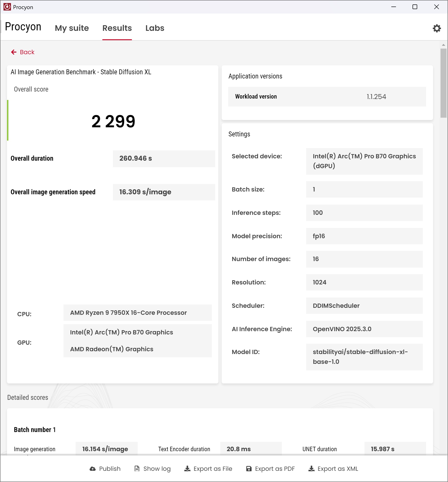Image resolution: width=448 pixels, height=482 pixels.
Task: Click the vertical scrollbar thumb
Action: [x=443, y=83]
